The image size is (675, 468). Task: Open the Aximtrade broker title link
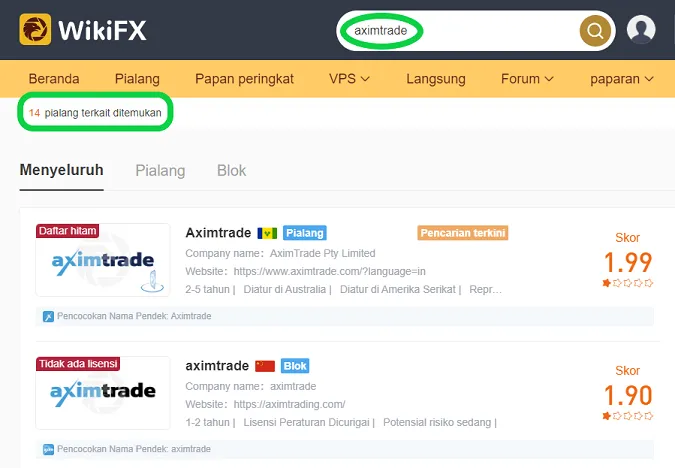click(x=218, y=233)
